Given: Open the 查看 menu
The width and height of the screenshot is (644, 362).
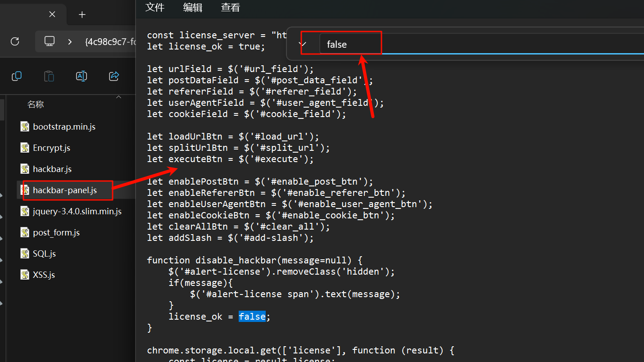Looking at the screenshot, I should pos(231,8).
